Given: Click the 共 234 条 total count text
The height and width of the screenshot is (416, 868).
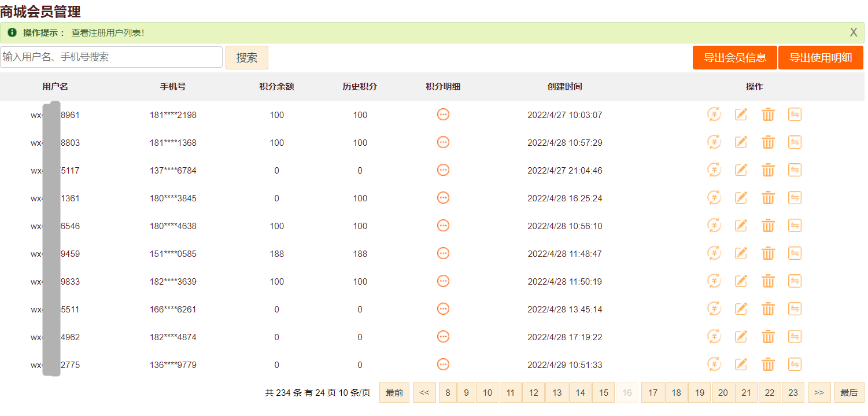Looking at the screenshot, I should coord(282,393).
